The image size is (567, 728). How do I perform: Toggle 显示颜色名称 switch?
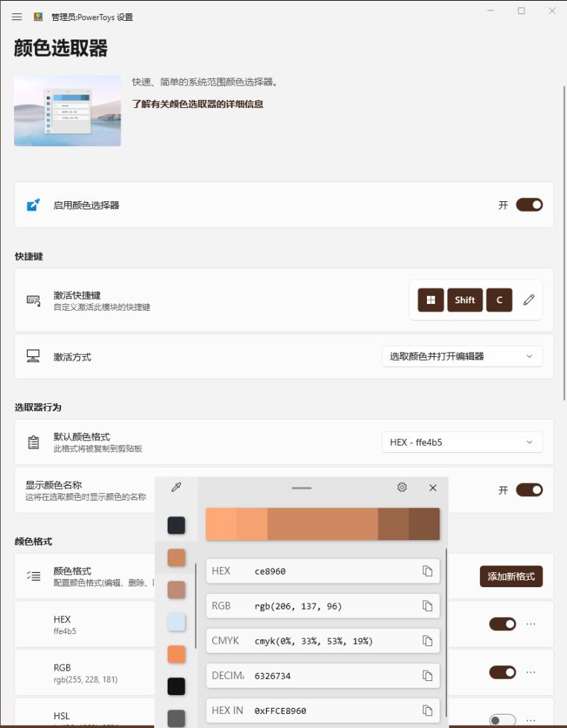point(530,490)
